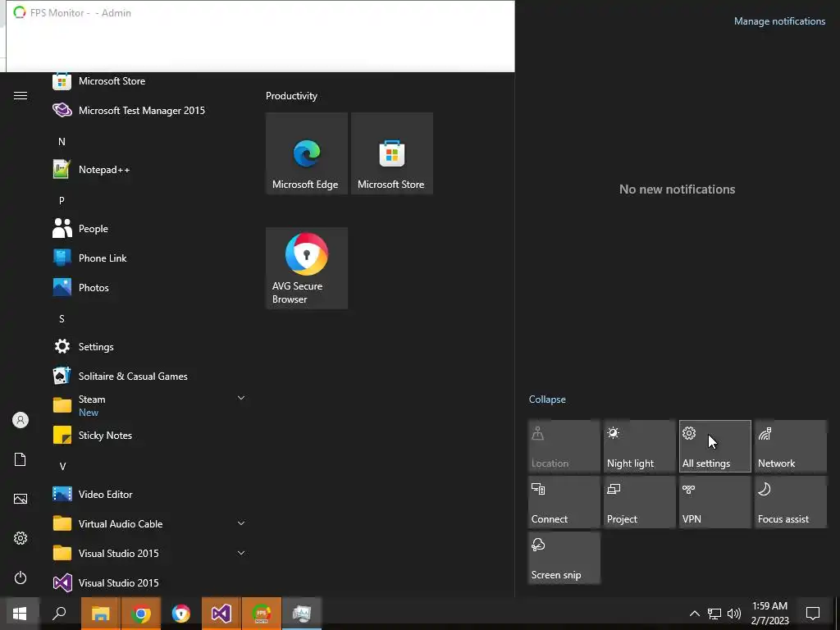The image size is (840, 630).
Task: Open the VPN quick action
Action: 715,502
